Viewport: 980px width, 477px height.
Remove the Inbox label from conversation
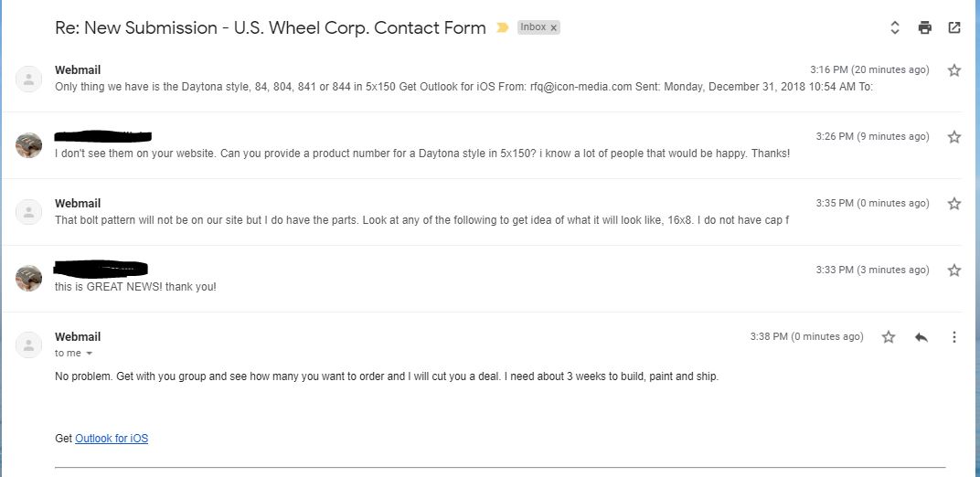click(x=553, y=28)
